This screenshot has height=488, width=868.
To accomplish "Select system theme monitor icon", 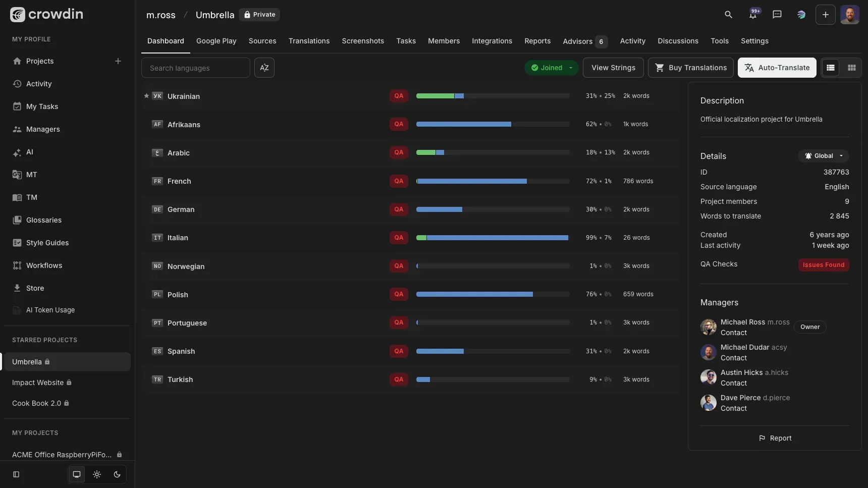I will pos(77,474).
